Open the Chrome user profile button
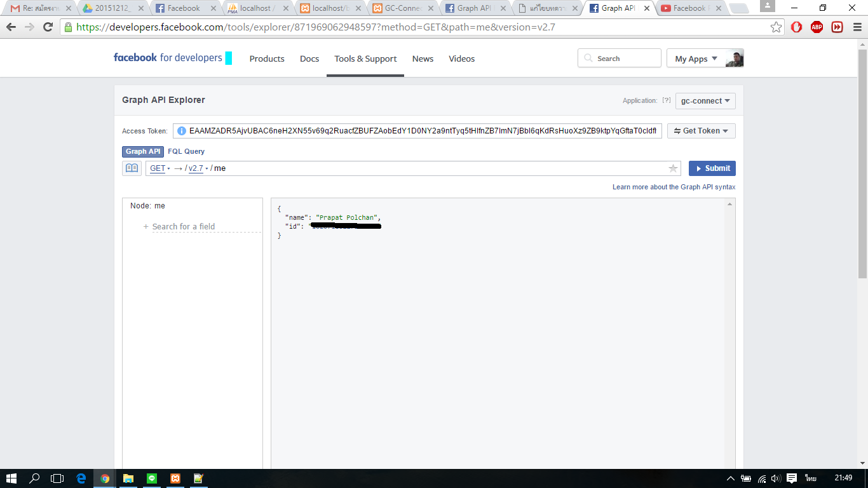 [767, 6]
